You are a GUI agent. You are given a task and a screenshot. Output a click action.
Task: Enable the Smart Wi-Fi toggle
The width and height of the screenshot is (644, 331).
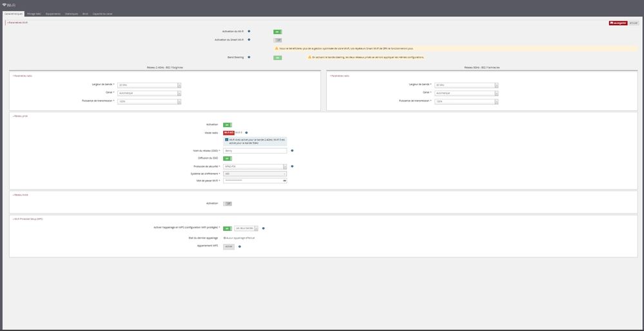coord(277,40)
